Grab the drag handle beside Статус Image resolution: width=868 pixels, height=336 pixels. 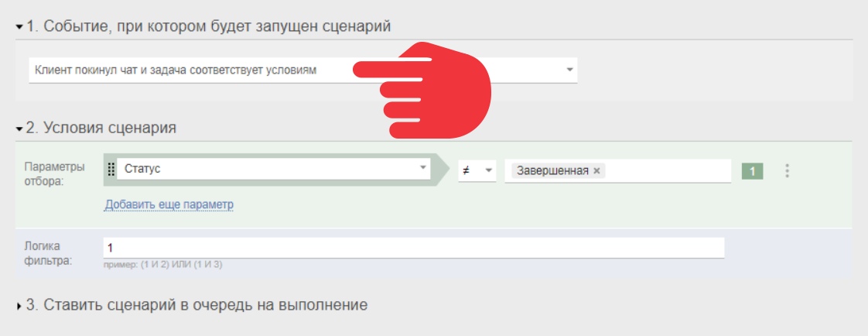point(111,169)
